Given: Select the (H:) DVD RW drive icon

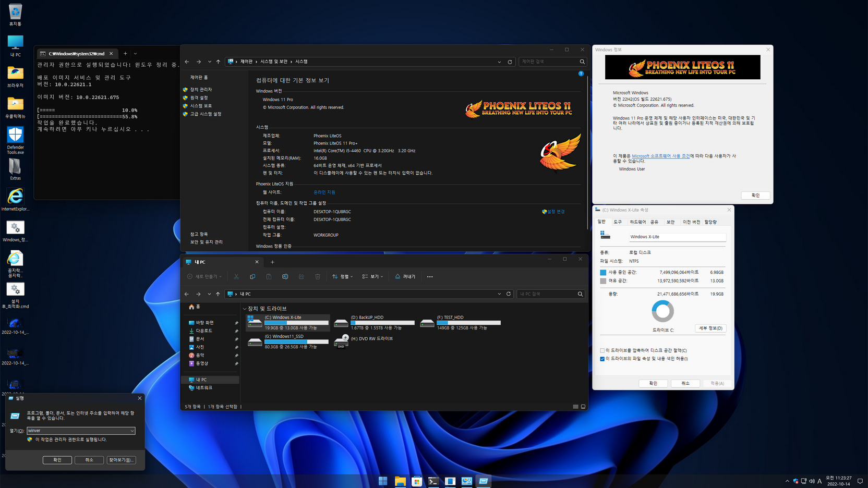Looking at the screenshot, I should [x=341, y=341].
